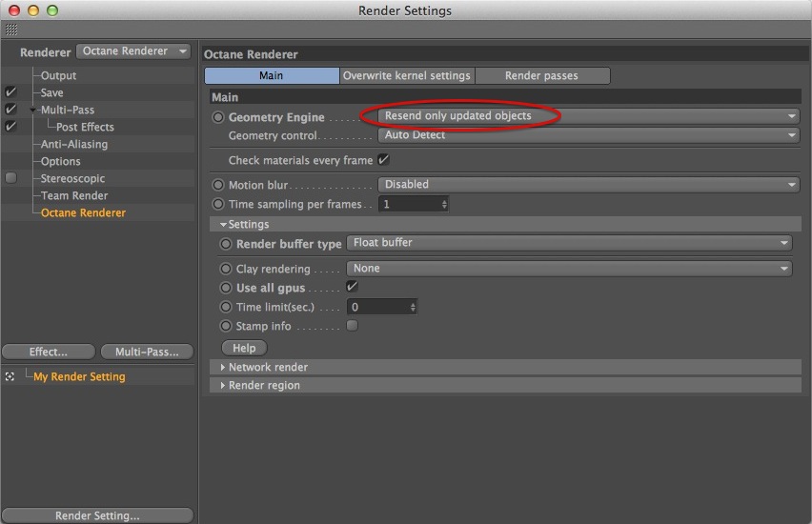Click the target icon beside My Render Setting
812x524 pixels.
click(x=10, y=377)
